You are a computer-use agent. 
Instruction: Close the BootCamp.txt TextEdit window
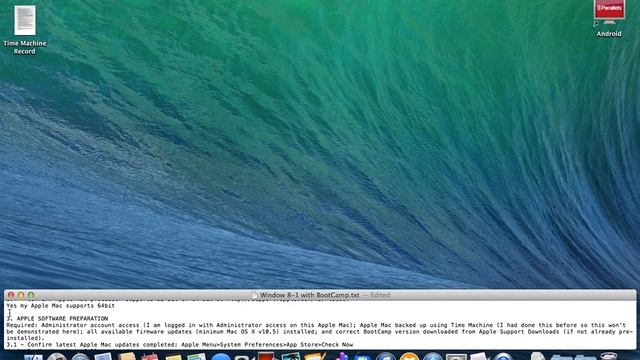(11, 295)
